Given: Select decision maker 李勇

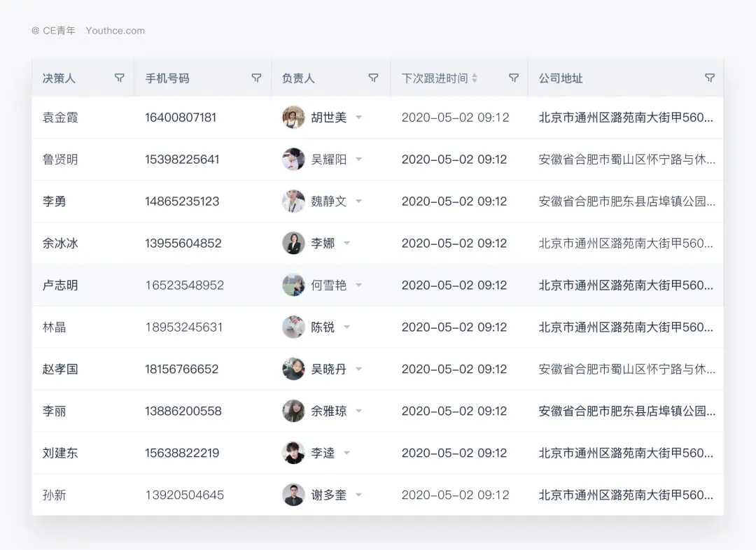Looking at the screenshot, I should pyautogui.click(x=54, y=201).
